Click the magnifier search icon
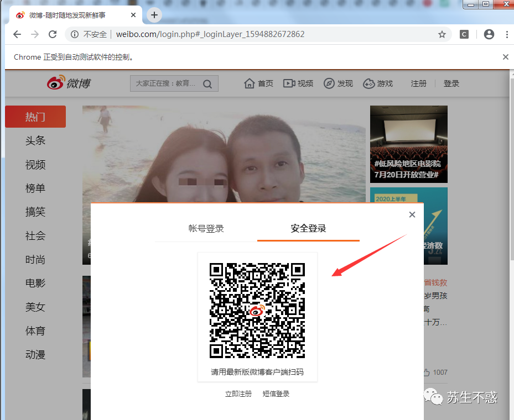The image size is (514, 420). click(207, 84)
